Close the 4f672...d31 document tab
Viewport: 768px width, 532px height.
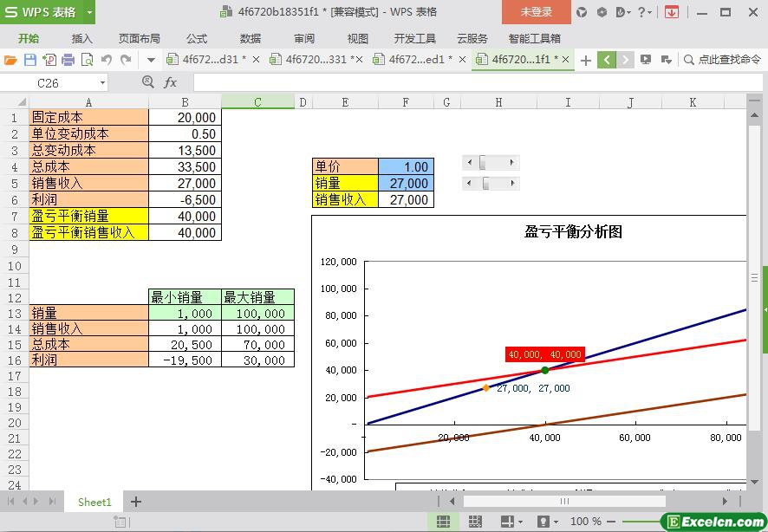(256, 60)
